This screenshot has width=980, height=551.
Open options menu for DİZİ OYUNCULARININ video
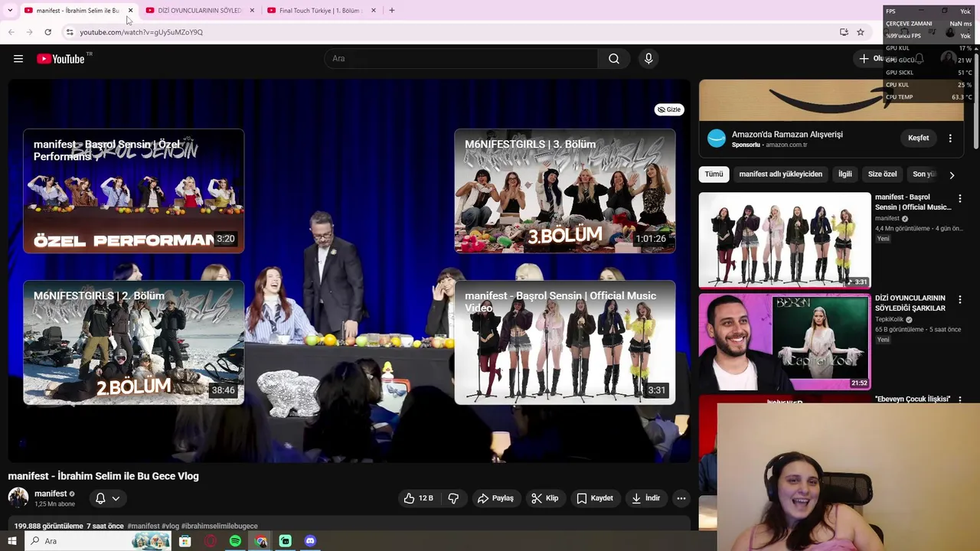pyautogui.click(x=960, y=300)
